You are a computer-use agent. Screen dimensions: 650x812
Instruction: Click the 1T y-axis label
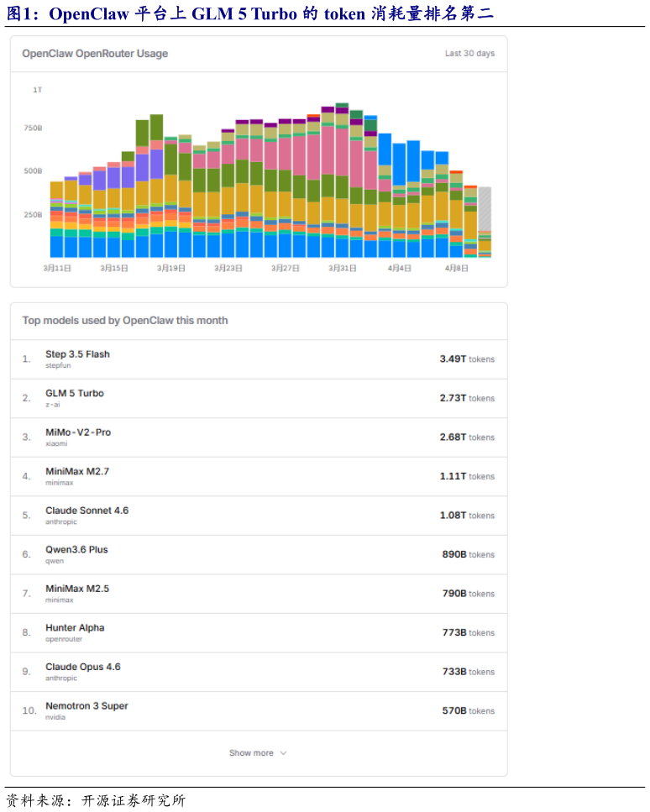[x=37, y=90]
